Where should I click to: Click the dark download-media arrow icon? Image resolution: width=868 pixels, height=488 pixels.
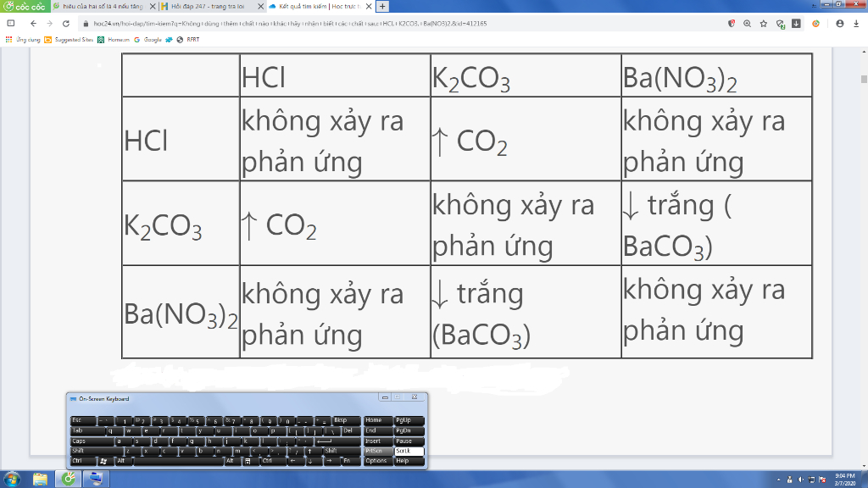pos(796,24)
